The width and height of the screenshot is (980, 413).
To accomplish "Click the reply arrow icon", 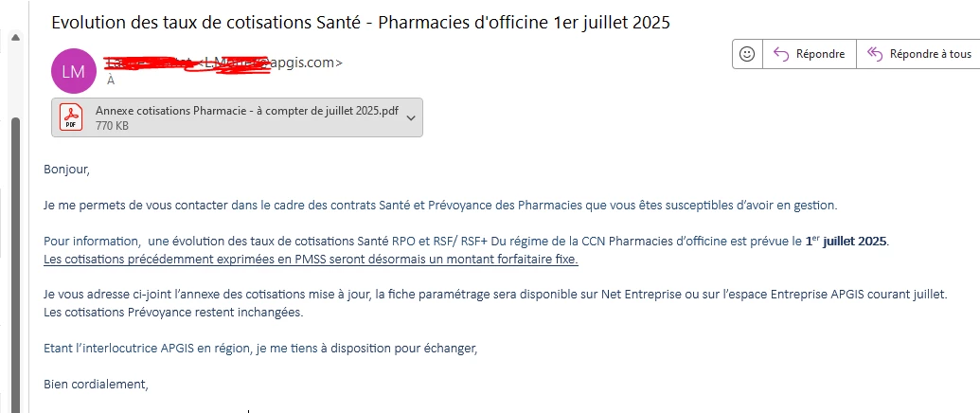I will point(781,54).
